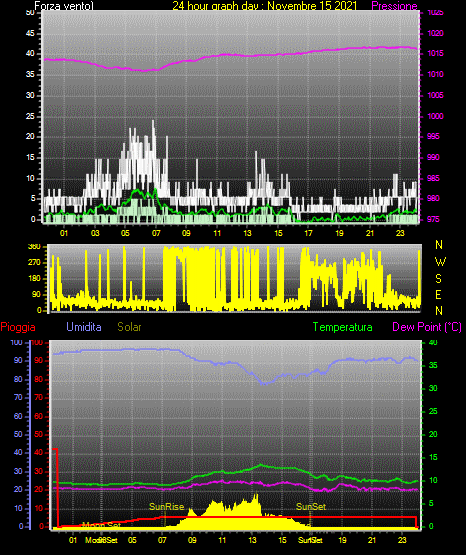Image resolution: width=466 pixels, height=555 pixels.
Task: Click the blue "Umidita" legend label
Action: [x=84, y=327]
